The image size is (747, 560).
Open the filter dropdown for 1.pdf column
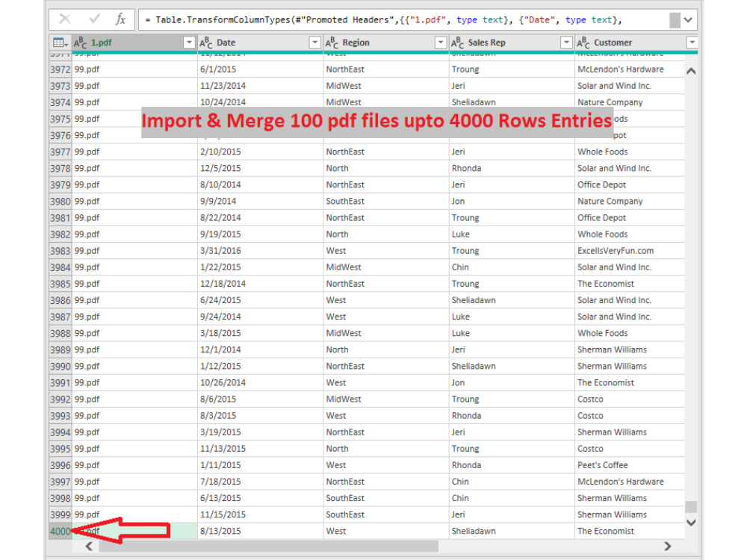tap(189, 43)
